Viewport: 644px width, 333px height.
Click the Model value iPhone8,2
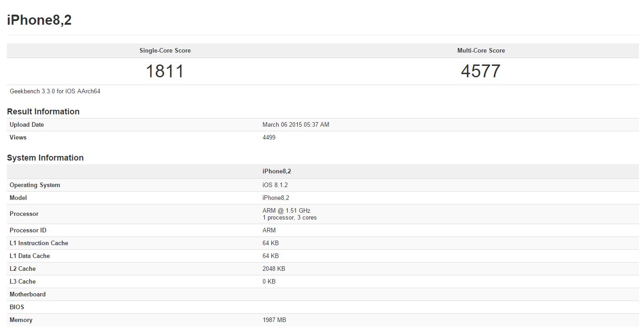pyautogui.click(x=276, y=198)
